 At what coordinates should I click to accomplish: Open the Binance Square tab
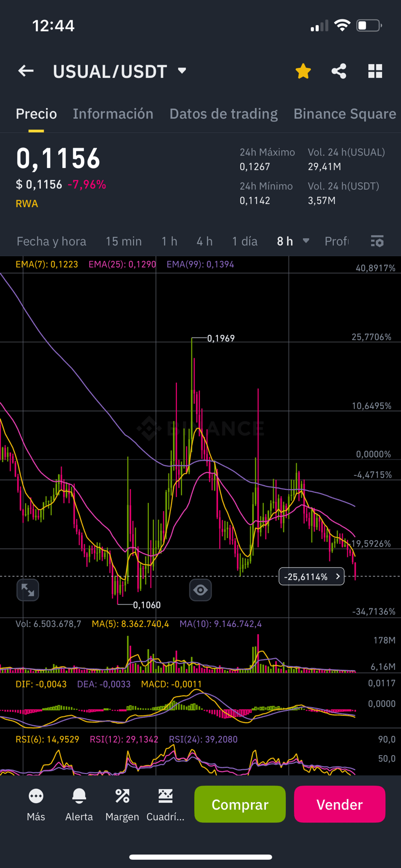(x=345, y=114)
